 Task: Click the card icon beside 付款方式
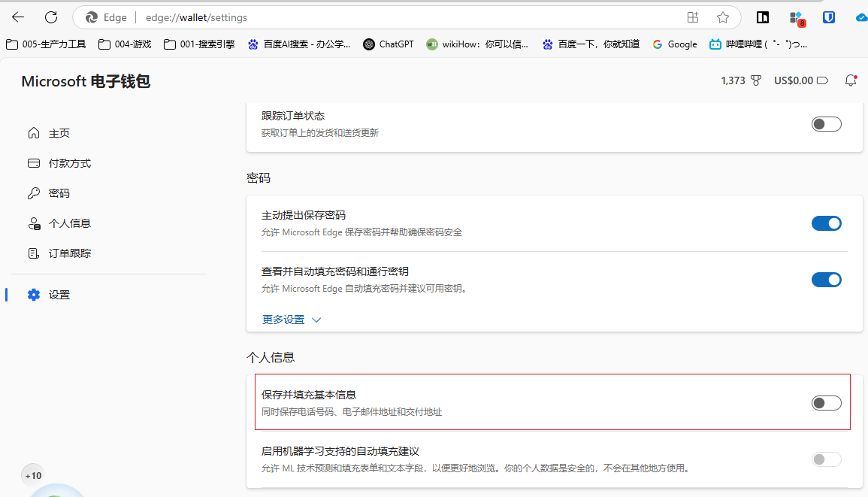tap(34, 163)
